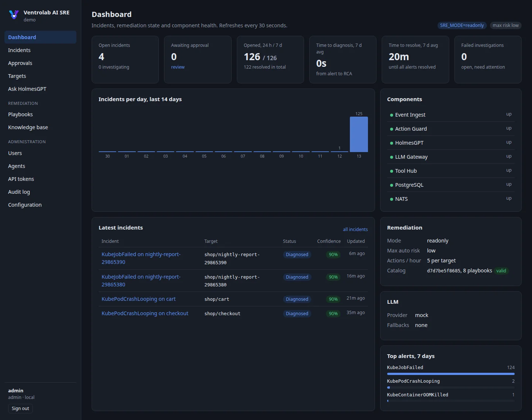Open the Agents page
The height and width of the screenshot is (420, 532).
pos(40,166)
